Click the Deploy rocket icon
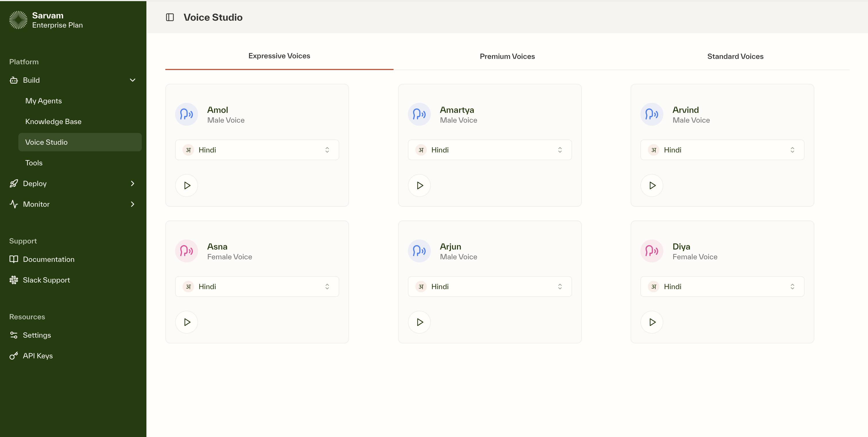This screenshot has height=437, width=868. pyautogui.click(x=14, y=184)
